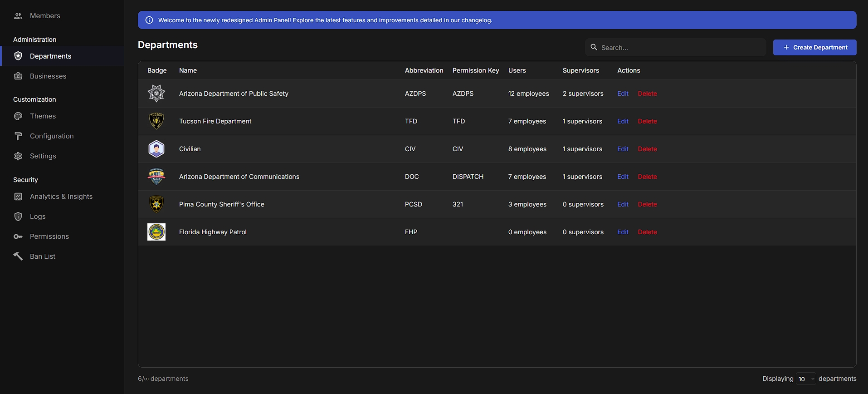Open Themes via the palette icon

[x=18, y=116]
